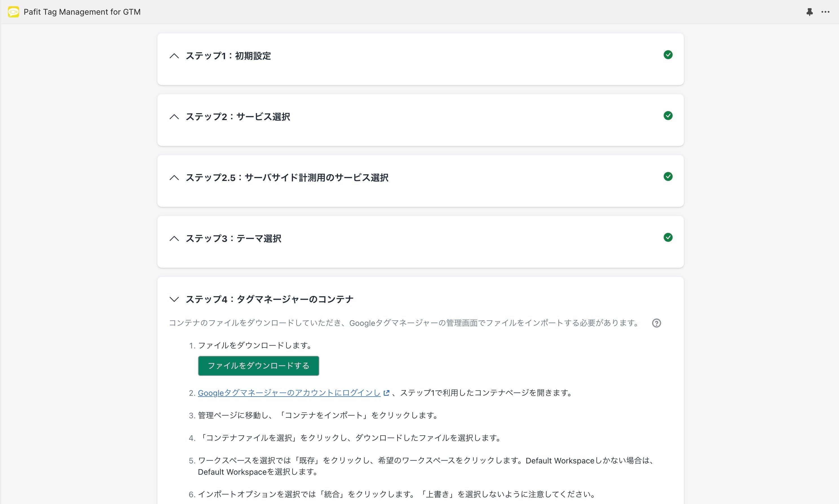Image resolution: width=839 pixels, height=504 pixels.
Task: Click the Step 1 green completed checkmark
Action: tap(668, 55)
